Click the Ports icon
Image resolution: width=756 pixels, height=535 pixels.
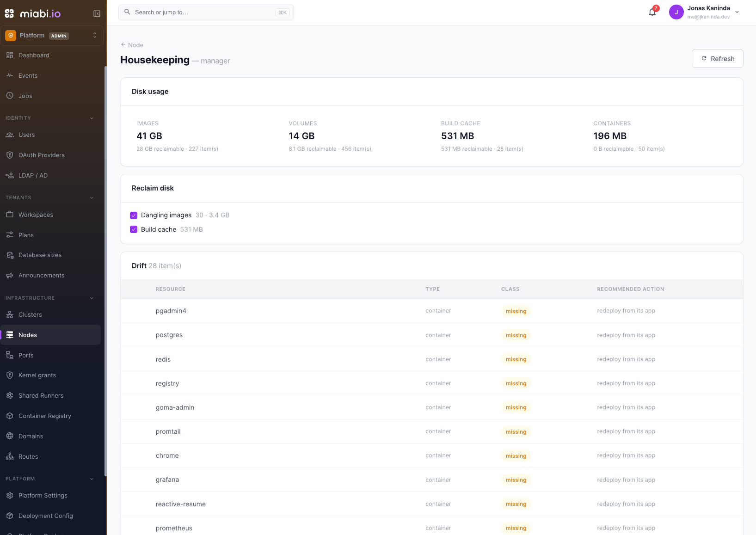10,355
